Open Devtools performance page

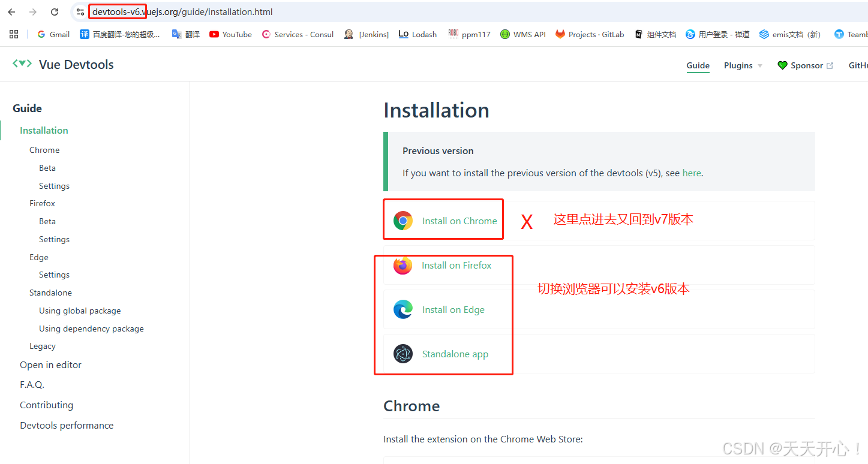pos(67,425)
